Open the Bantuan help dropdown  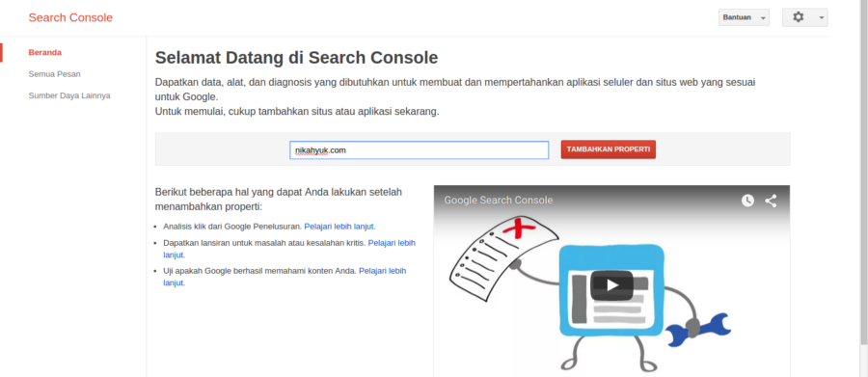pos(744,17)
